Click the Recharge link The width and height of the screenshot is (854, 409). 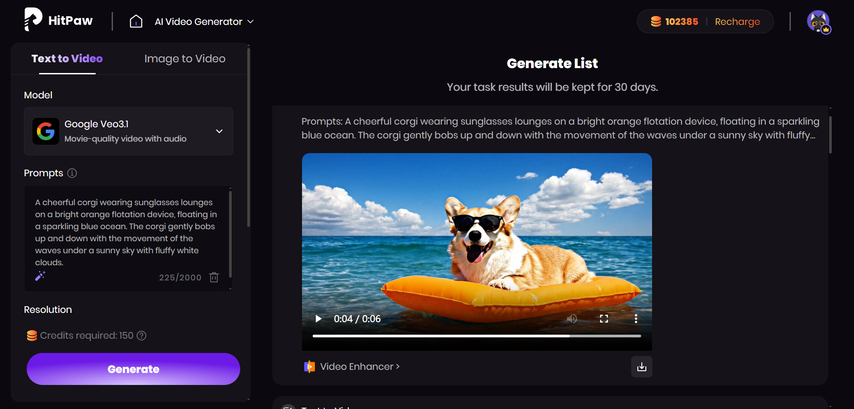pos(737,22)
